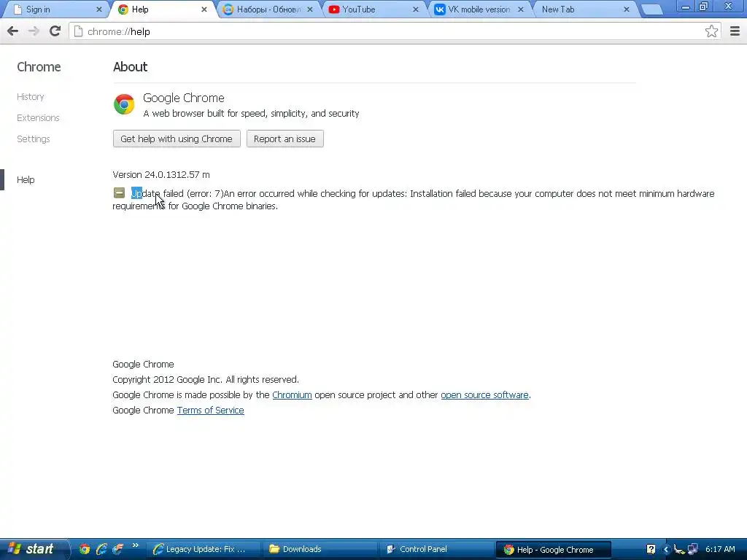Launch Chrome from the quick launch bar
This screenshot has height=560, width=747.
click(85, 549)
